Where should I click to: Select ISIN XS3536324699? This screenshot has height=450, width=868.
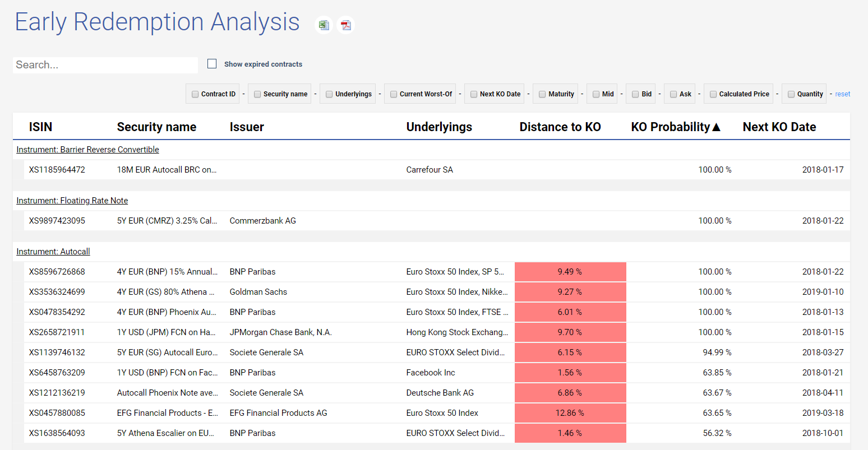(57, 292)
